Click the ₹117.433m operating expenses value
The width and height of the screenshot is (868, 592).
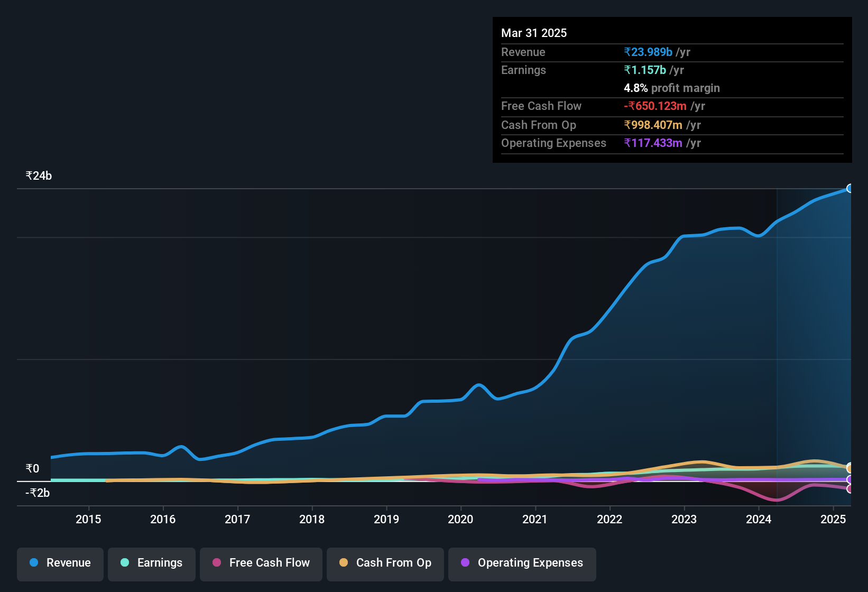tap(653, 143)
